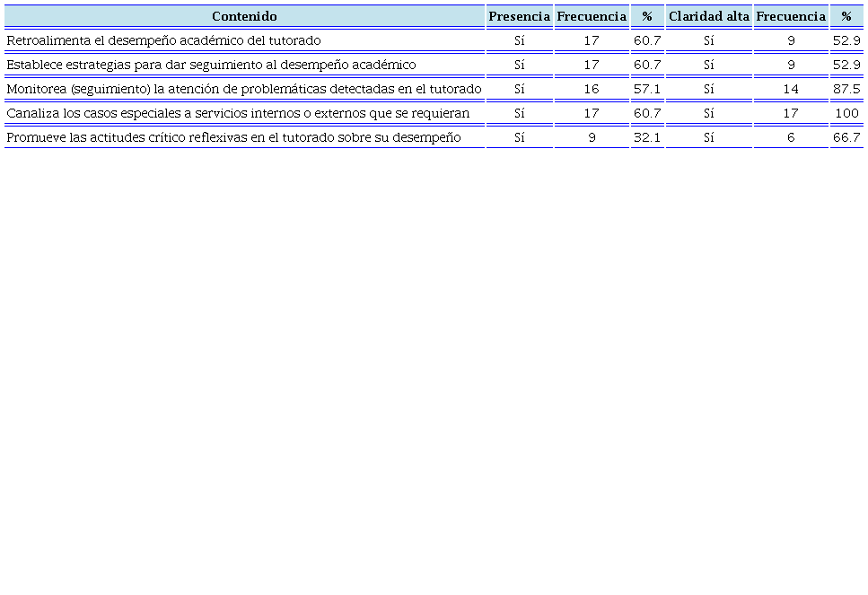Select 'Promueve las actitudes crítico reflexivas' text
868x595 pixels.
[233, 137]
